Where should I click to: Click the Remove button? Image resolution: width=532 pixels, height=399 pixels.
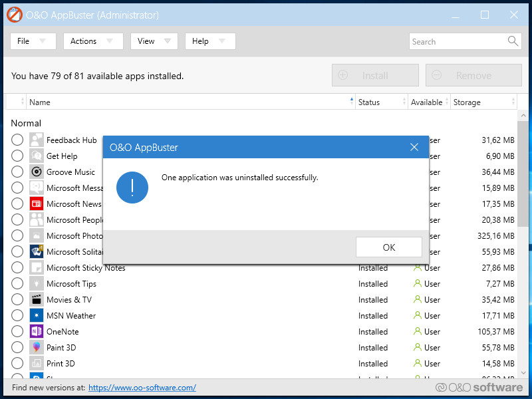473,75
